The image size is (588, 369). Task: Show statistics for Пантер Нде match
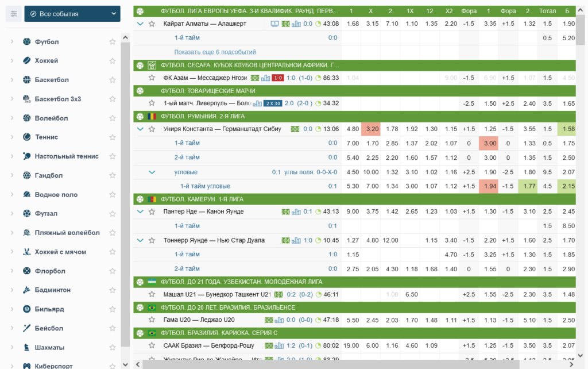click(296, 212)
